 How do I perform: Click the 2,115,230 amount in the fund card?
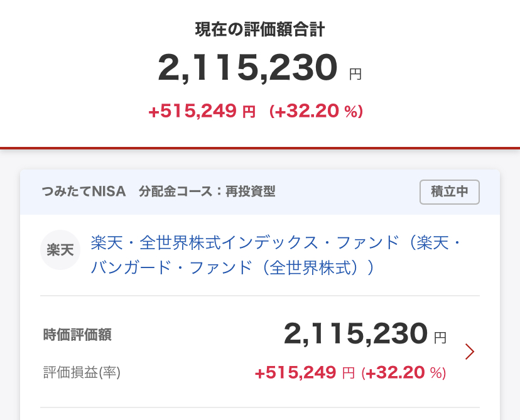tap(355, 333)
